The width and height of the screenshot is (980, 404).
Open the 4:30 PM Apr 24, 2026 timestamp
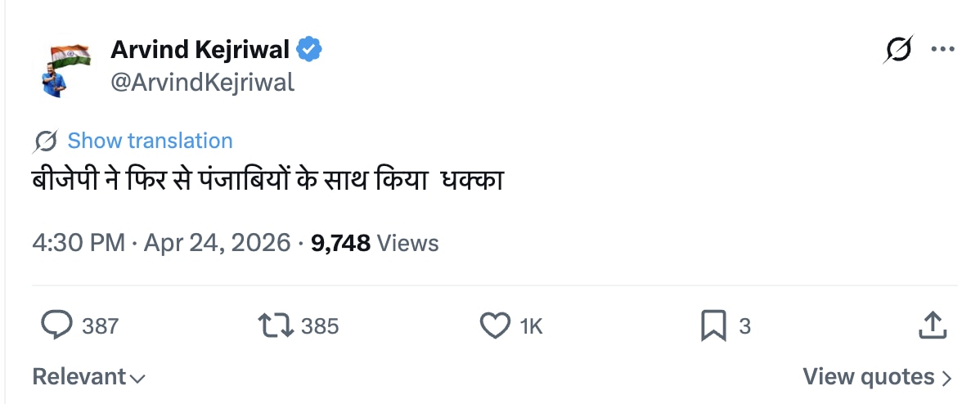point(161,243)
